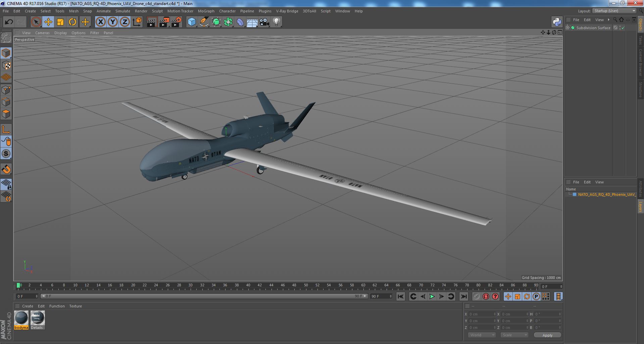Click Record Active Objects red button

[486, 296]
